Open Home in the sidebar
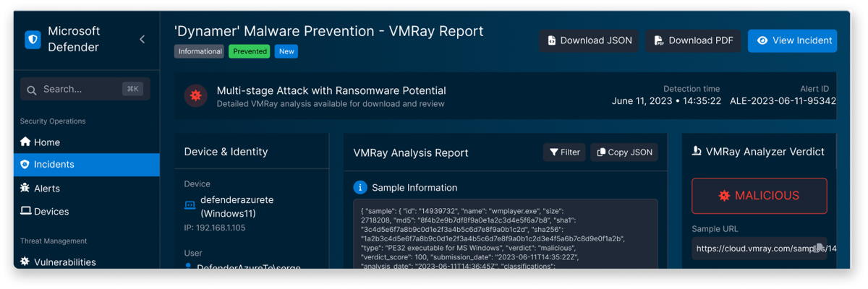 pos(87,142)
